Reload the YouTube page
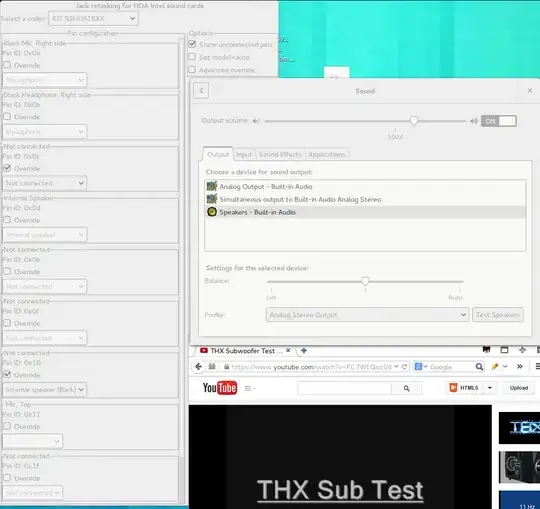 (x=404, y=367)
